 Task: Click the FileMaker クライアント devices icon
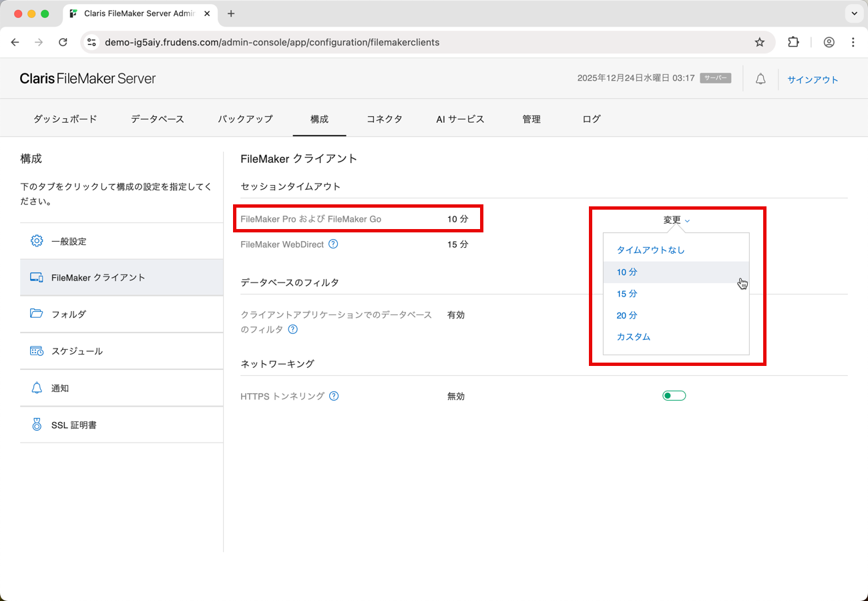(x=37, y=277)
